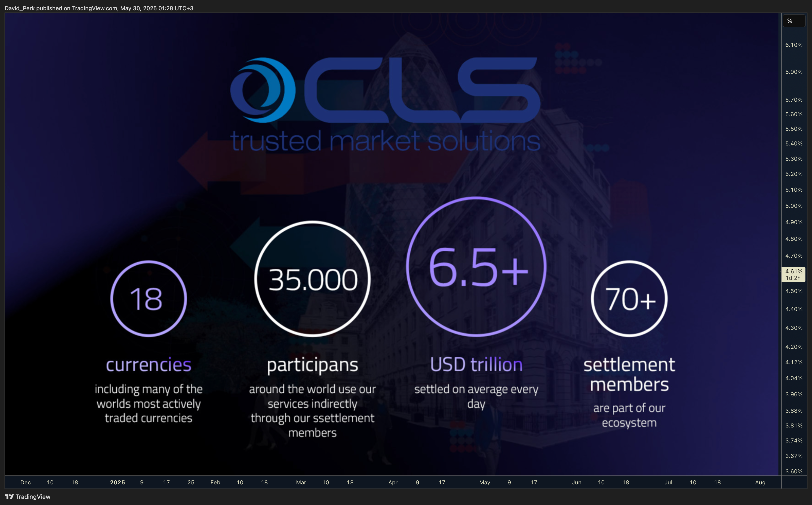The image size is (812, 505).
Task: Click the May label on the time axis
Action: [x=485, y=482]
